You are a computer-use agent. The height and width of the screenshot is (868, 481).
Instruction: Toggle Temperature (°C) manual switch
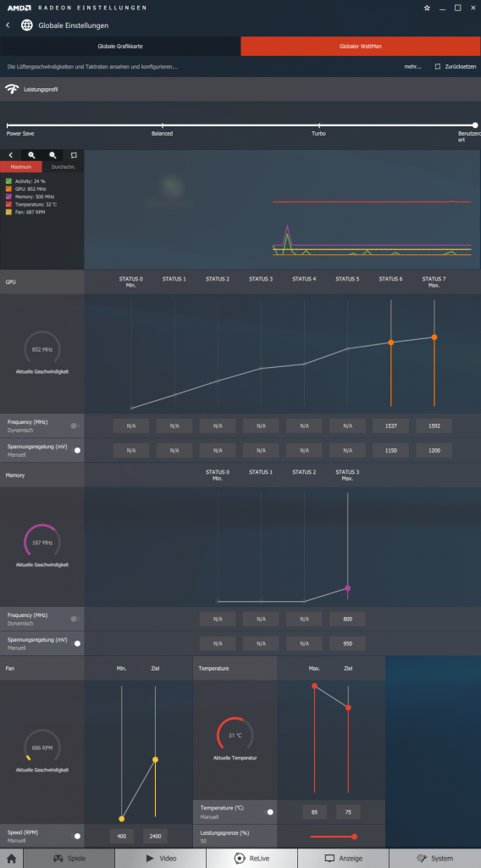tap(269, 812)
